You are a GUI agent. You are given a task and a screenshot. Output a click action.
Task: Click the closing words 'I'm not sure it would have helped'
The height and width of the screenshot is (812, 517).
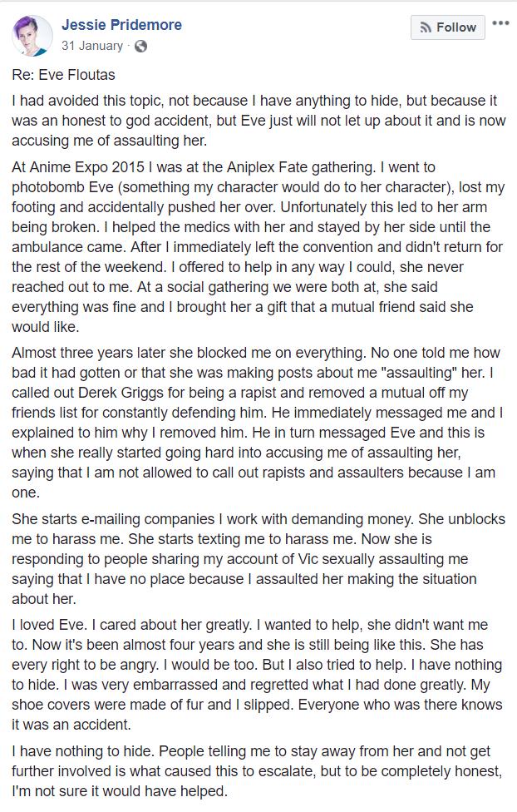[x=119, y=792]
